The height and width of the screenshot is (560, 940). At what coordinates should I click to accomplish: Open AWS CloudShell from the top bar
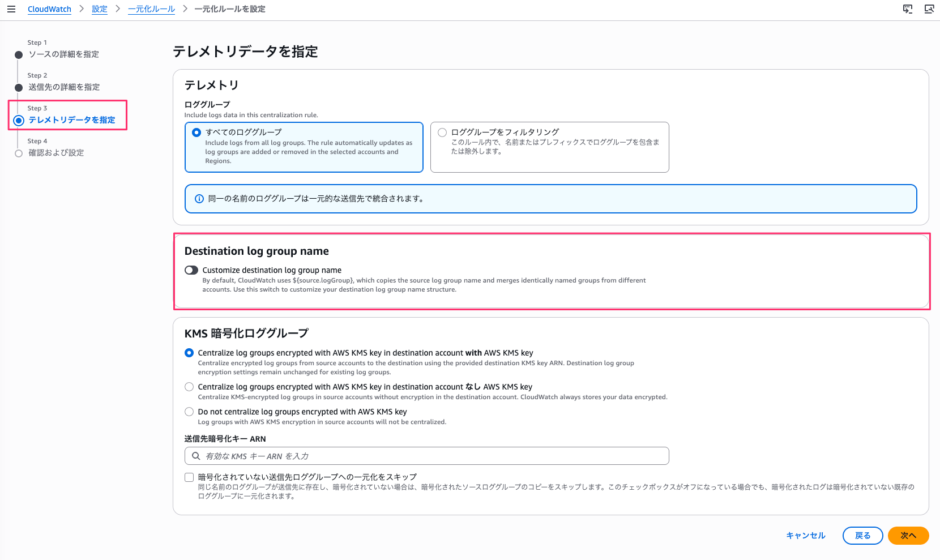(907, 9)
